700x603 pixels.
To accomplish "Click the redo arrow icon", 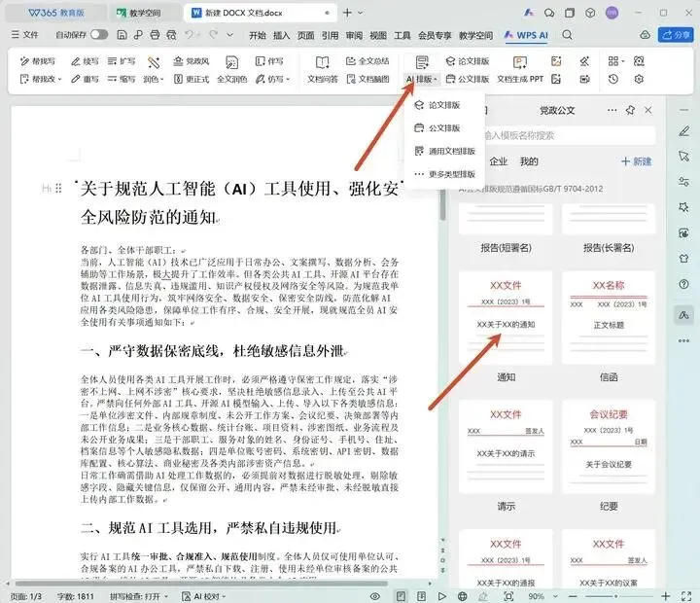I will click(x=213, y=34).
